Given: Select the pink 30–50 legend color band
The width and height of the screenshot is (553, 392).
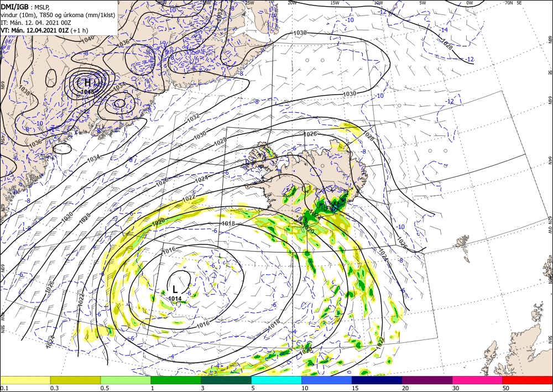Looking at the screenshot, I should tap(478, 380).
